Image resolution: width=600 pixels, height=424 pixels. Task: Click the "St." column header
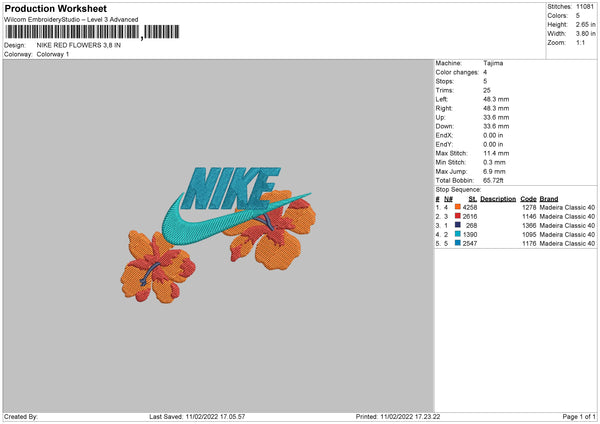473,199
